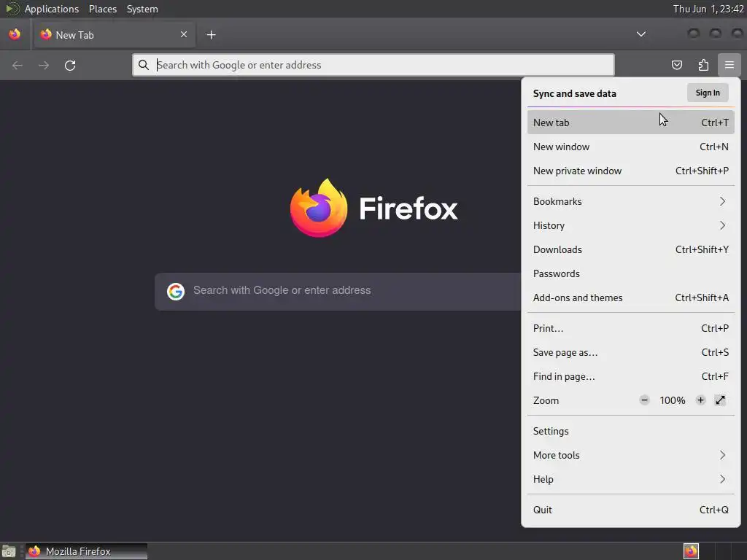This screenshot has height=560, width=747.
Task: Quit Firefox via menu
Action: point(631,510)
